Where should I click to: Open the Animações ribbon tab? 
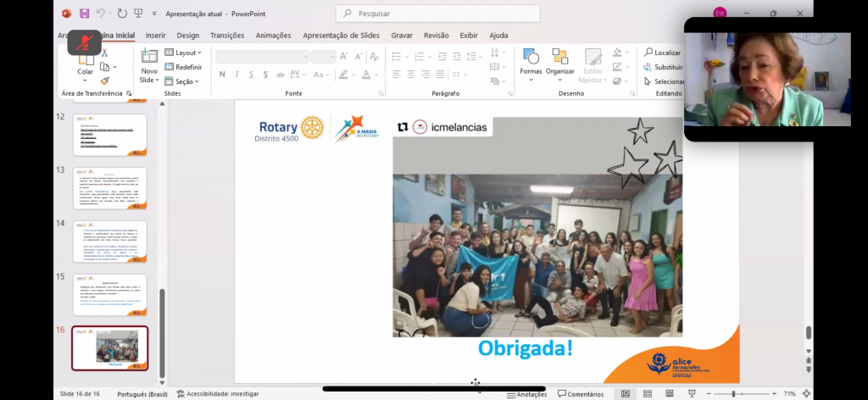273,36
